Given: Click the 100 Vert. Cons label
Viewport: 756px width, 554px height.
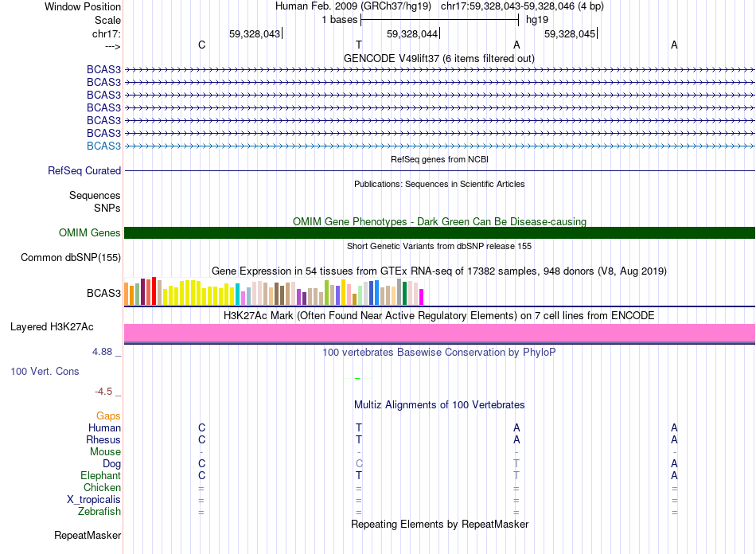Looking at the screenshot, I should click(45, 371).
